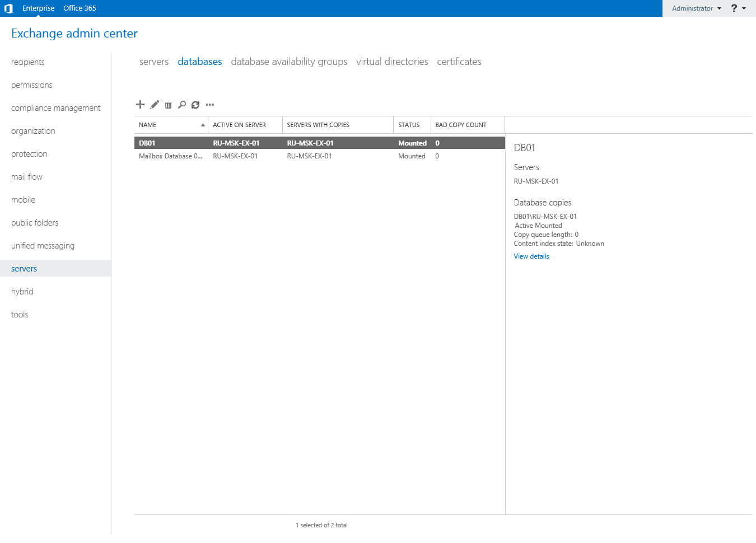Refresh the database list
Screen dimensions: 756x543
[x=195, y=105]
